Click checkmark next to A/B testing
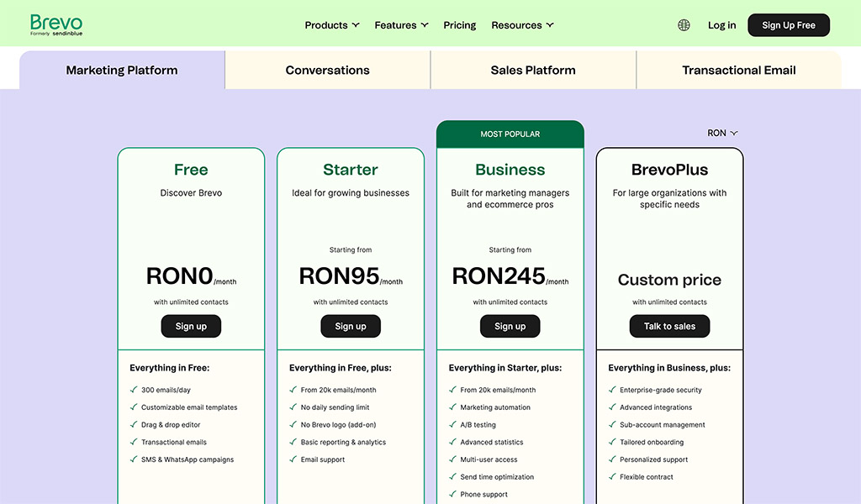The width and height of the screenshot is (861, 504). pyautogui.click(x=452, y=425)
